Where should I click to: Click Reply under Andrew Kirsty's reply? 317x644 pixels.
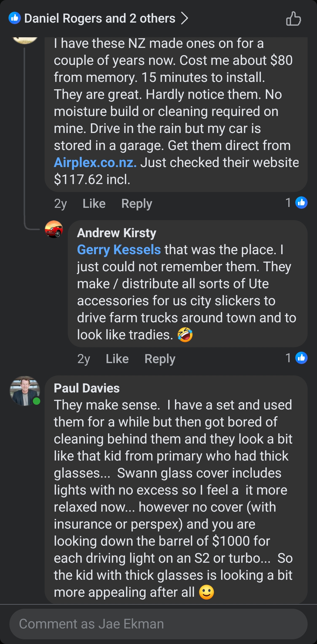pyautogui.click(x=160, y=358)
